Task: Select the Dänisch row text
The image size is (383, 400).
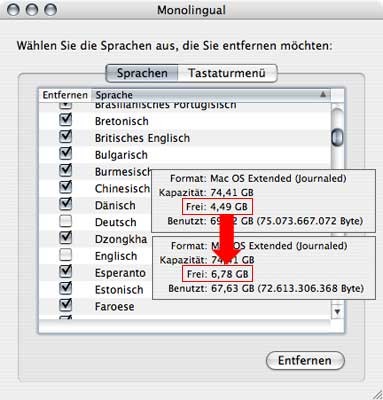Action: coord(115,205)
